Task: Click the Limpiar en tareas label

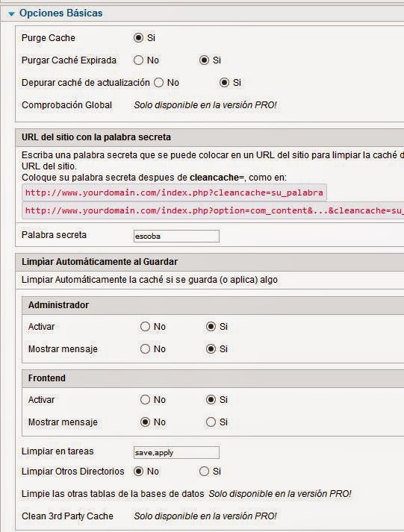Action: (x=58, y=451)
